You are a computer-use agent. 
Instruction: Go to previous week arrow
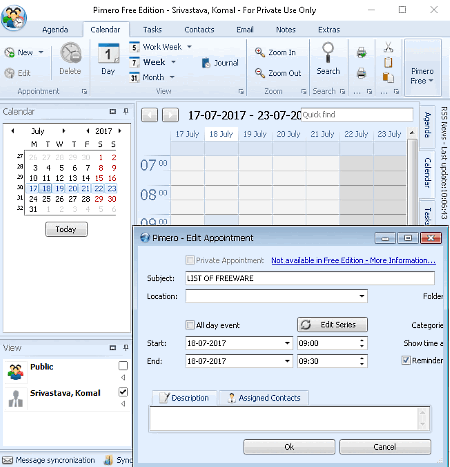[x=149, y=115]
